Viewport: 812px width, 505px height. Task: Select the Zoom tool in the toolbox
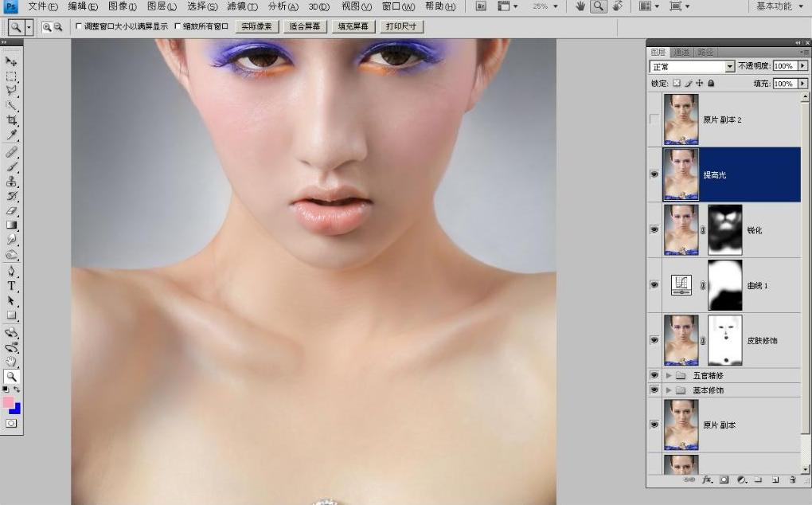(x=11, y=377)
